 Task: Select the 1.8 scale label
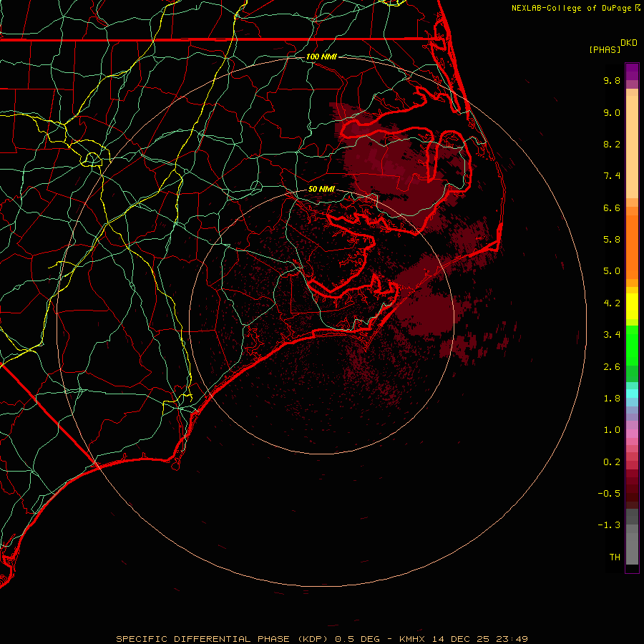click(612, 399)
